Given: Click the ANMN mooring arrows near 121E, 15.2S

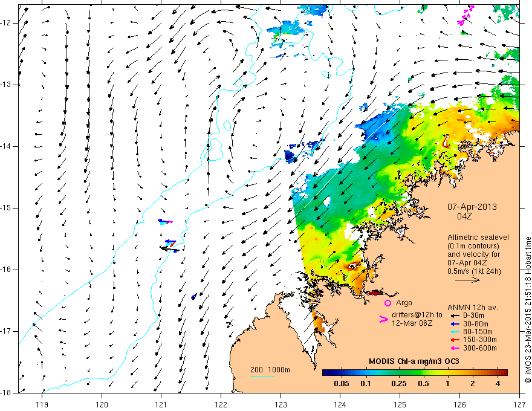Looking at the screenshot, I should (165, 221).
